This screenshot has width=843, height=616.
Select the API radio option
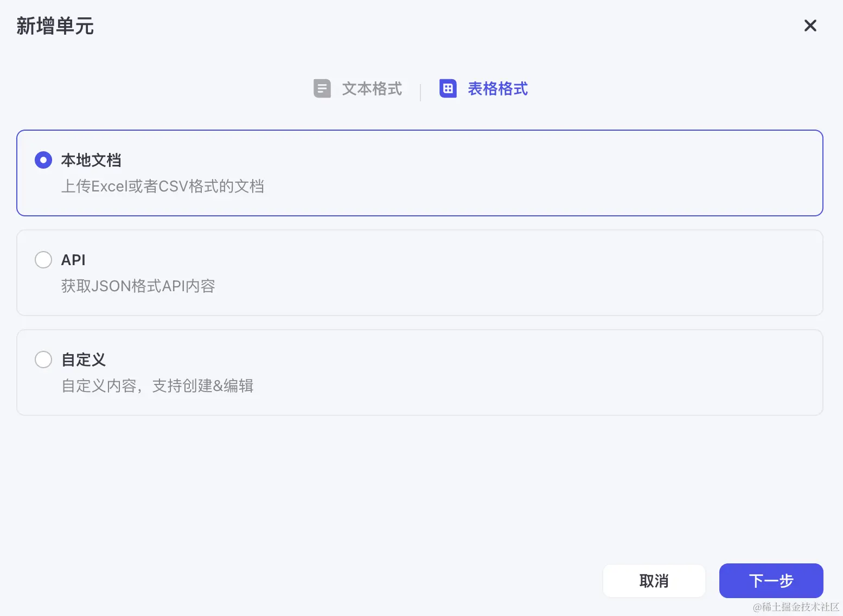tap(43, 260)
